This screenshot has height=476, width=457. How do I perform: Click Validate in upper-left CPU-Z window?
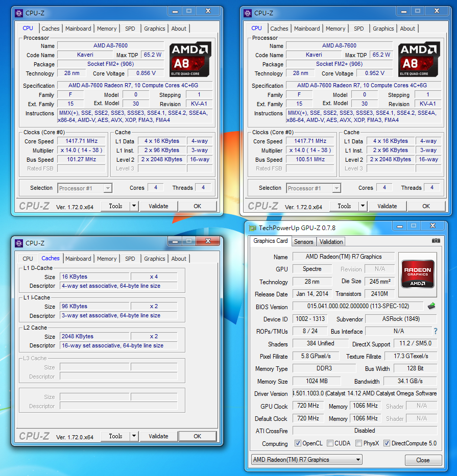(x=158, y=206)
